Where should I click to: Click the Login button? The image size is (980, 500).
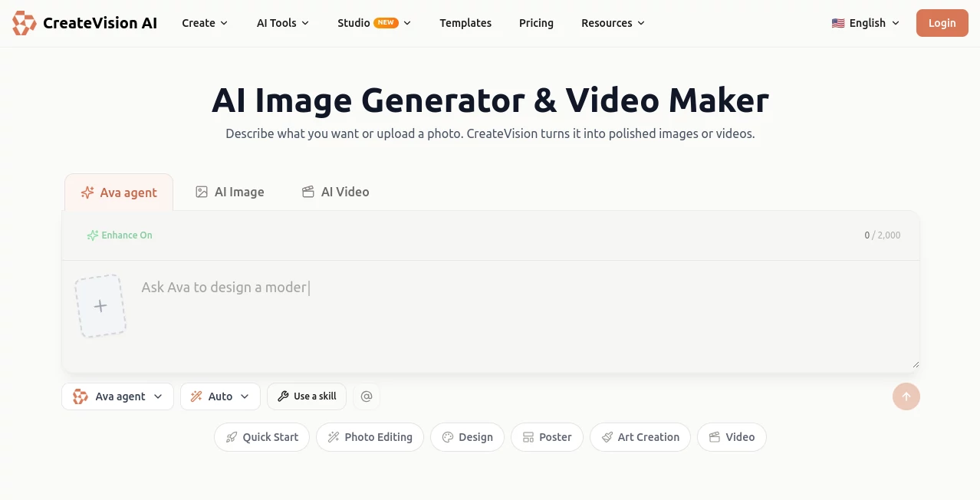click(x=942, y=23)
